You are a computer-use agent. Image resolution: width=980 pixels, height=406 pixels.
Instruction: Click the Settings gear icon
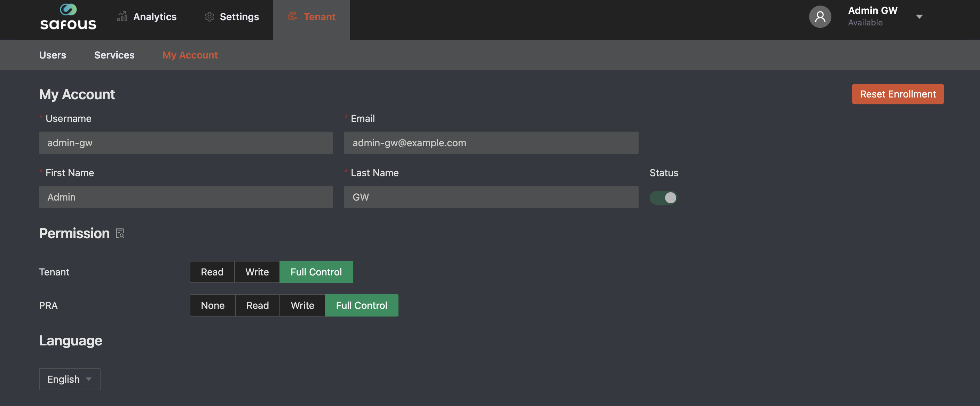(x=209, y=16)
